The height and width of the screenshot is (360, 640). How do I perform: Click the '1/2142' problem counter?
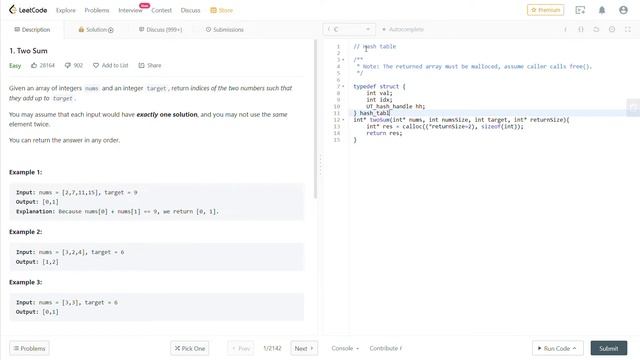click(x=272, y=348)
